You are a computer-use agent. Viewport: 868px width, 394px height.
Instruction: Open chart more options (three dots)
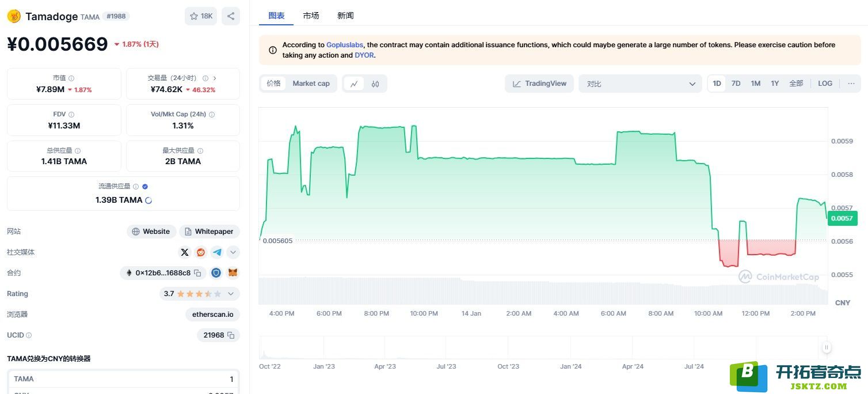coord(851,84)
